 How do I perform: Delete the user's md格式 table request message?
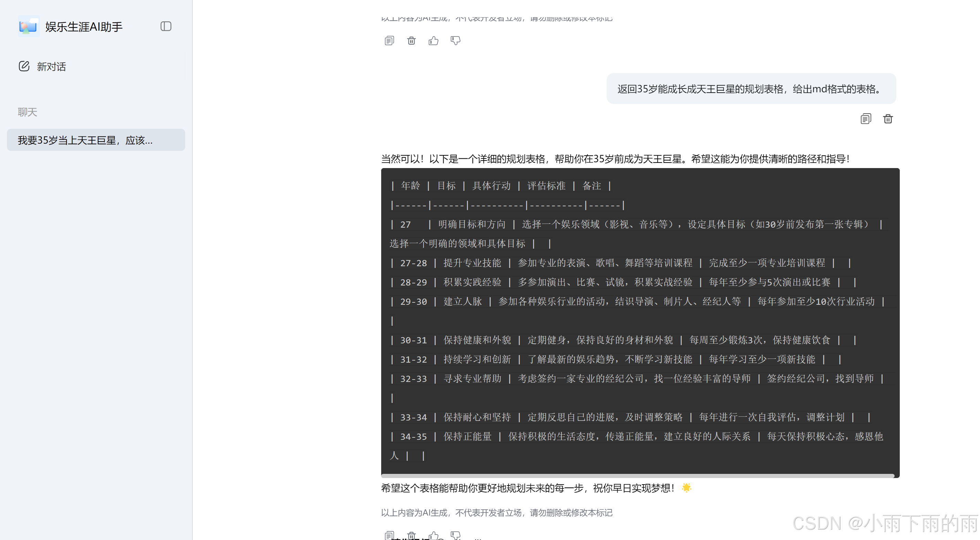coord(888,119)
